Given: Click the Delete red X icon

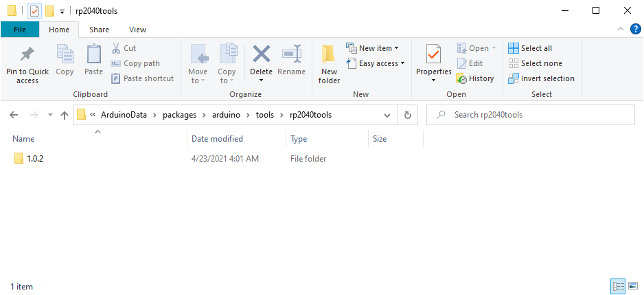Looking at the screenshot, I should [261, 54].
